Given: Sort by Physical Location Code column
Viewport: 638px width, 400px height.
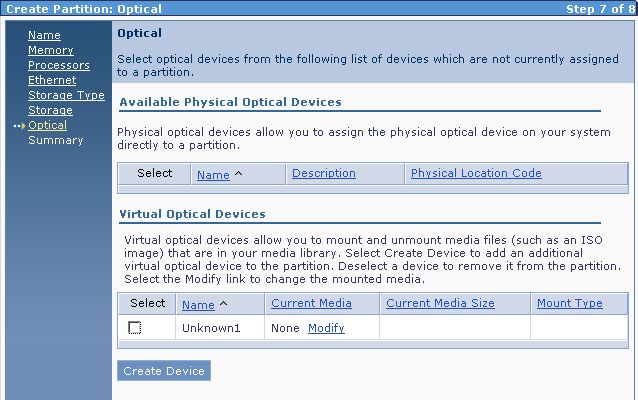Looking at the screenshot, I should coord(476,173).
